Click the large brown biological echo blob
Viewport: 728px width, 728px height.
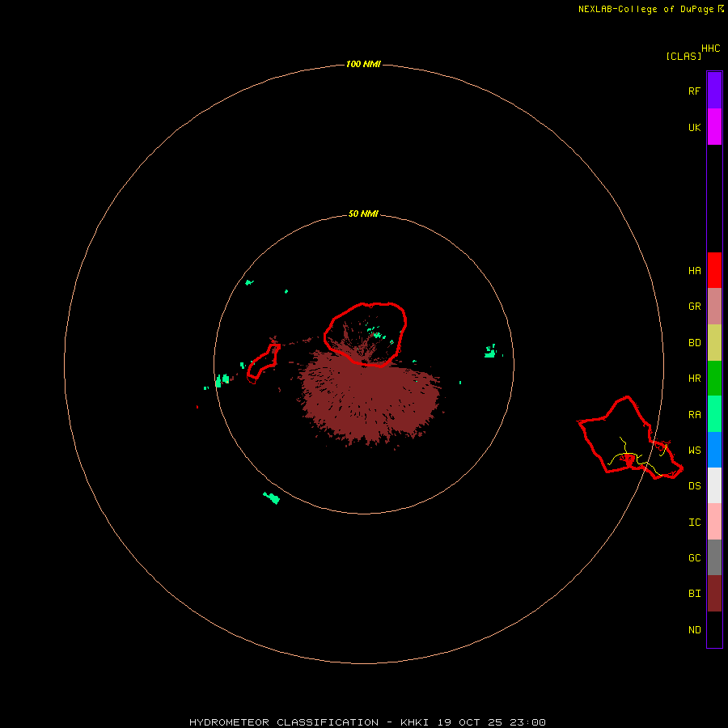(x=369, y=400)
